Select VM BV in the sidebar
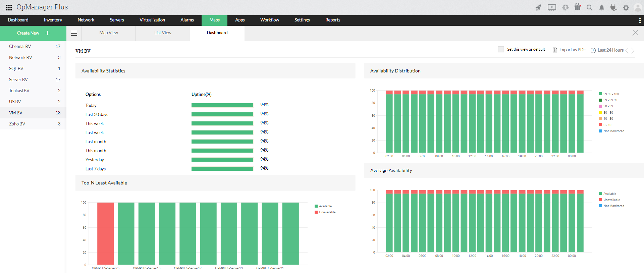This screenshot has height=273, width=644. pos(33,113)
